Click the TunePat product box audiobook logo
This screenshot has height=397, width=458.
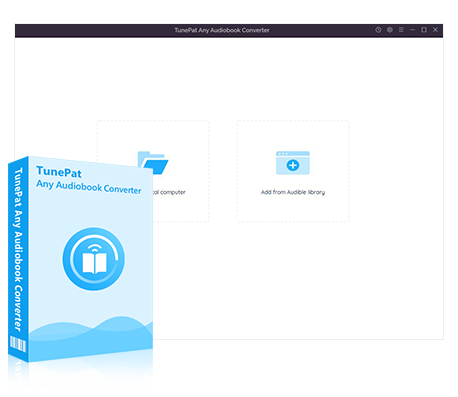[x=94, y=259]
